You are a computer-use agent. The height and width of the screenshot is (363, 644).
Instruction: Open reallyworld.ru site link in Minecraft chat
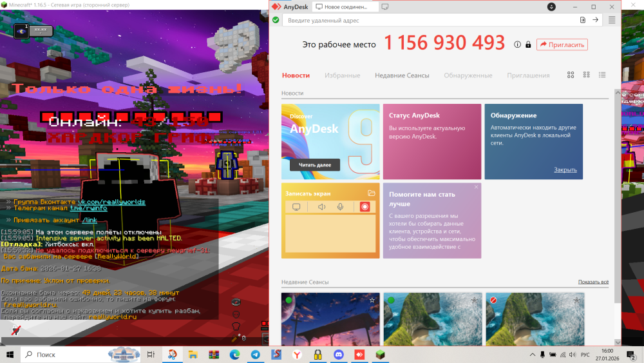(113, 317)
